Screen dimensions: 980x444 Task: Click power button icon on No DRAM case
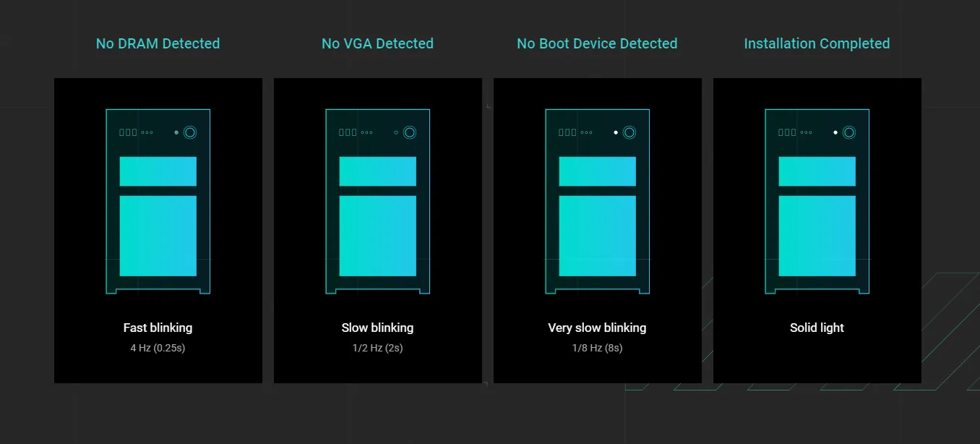[190, 132]
